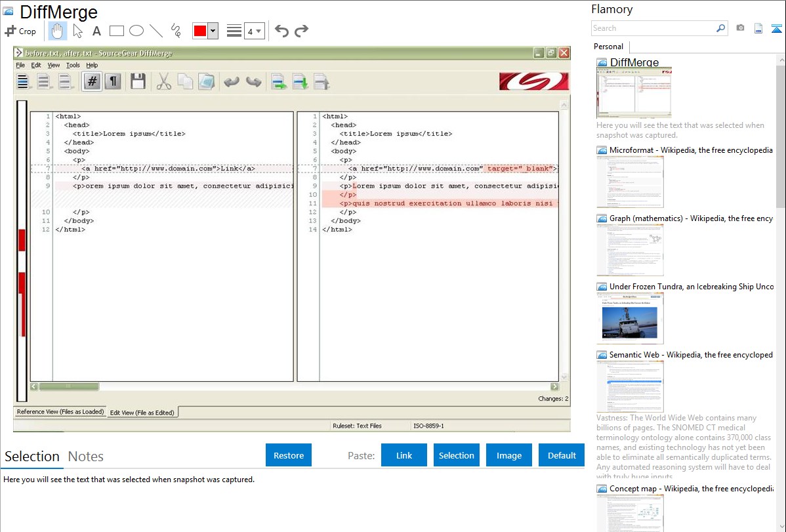
Task: Click the horizontal scrollbar left arrow
Action: 34,386
